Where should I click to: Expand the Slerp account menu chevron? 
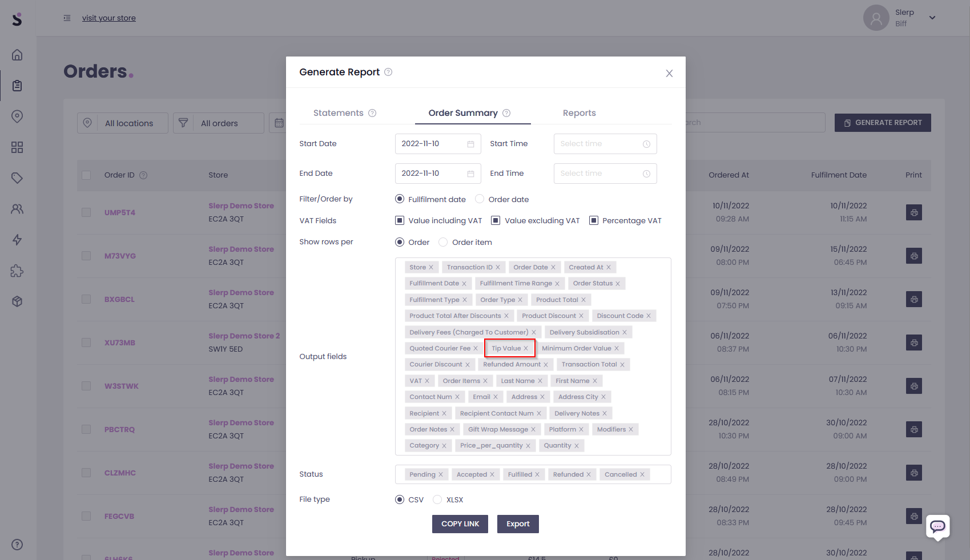(x=932, y=18)
